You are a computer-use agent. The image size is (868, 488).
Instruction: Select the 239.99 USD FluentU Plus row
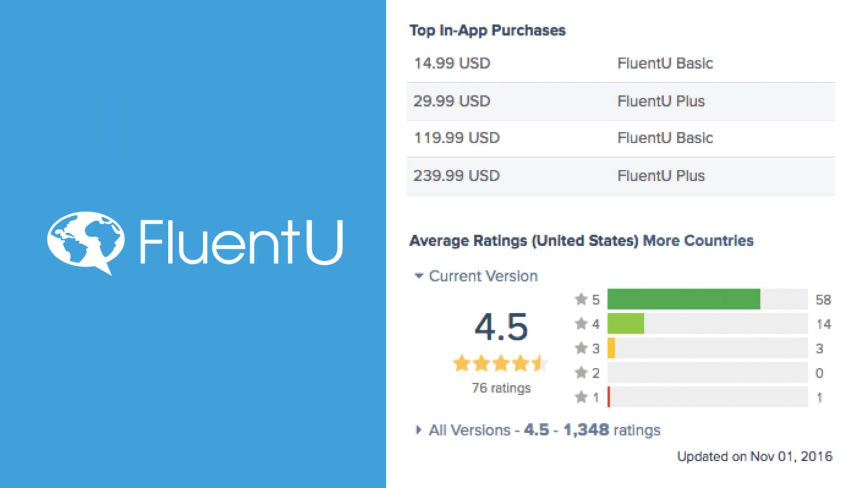click(x=620, y=176)
